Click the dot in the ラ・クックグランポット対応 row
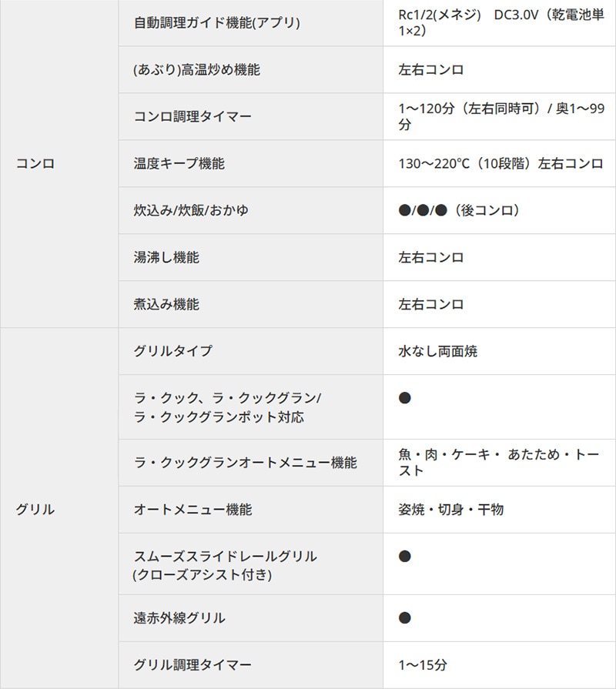Image resolution: width=616 pixels, height=689 pixels. [405, 398]
